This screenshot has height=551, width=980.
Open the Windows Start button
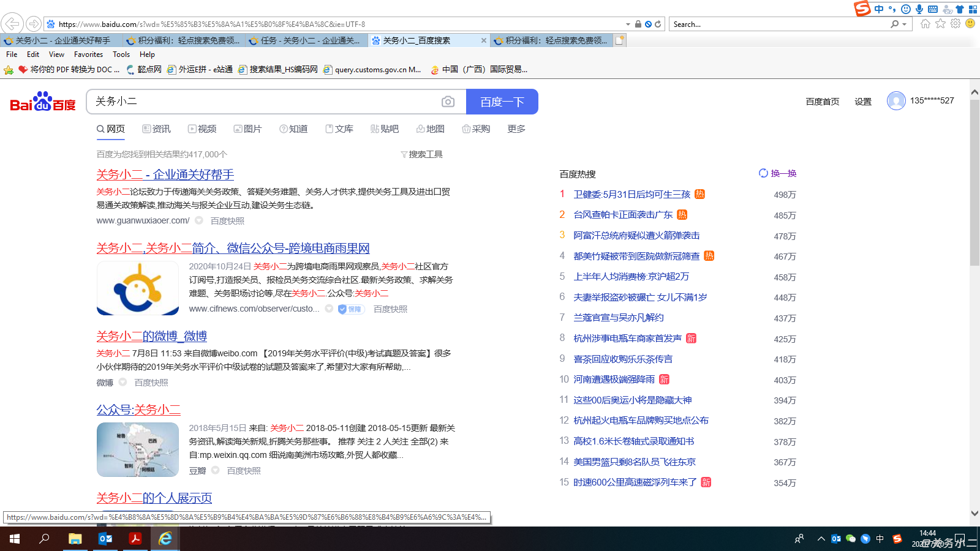(15, 539)
